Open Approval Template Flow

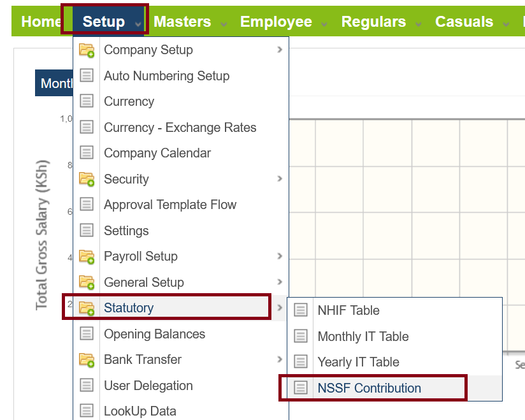(x=170, y=205)
